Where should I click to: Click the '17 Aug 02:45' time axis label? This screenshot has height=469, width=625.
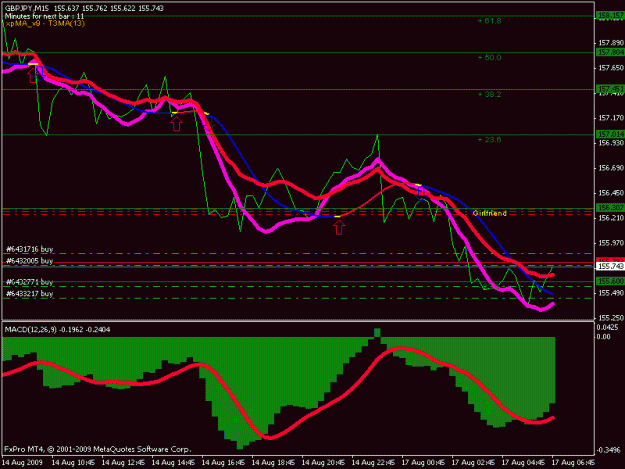[474, 463]
